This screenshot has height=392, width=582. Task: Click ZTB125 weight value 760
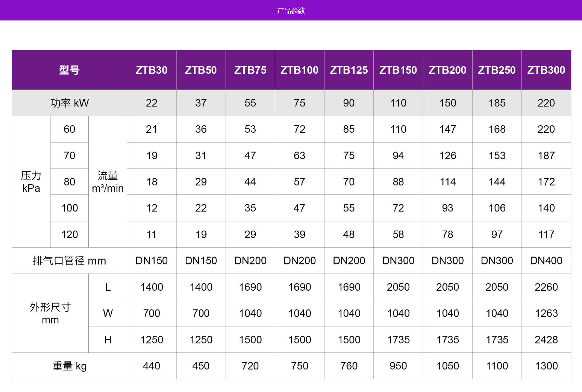[x=349, y=366]
